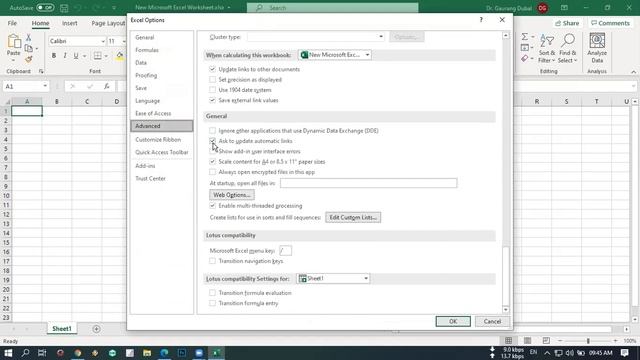The image size is (640, 360).
Task: Click the Borders icon in Font group
Action: (98, 56)
